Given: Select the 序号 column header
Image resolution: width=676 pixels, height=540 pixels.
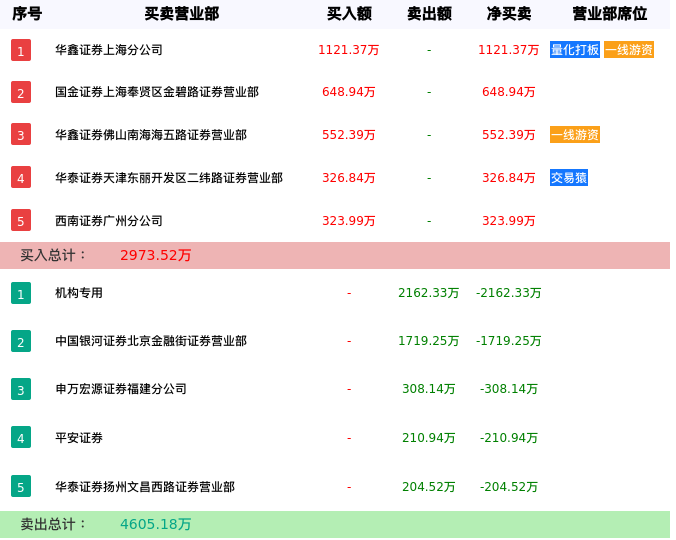Looking at the screenshot, I should click(27, 14).
